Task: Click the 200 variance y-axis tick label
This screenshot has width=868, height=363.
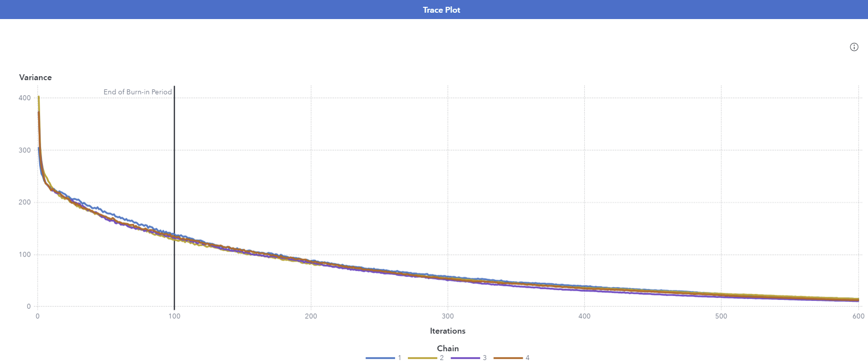Action: (24, 202)
